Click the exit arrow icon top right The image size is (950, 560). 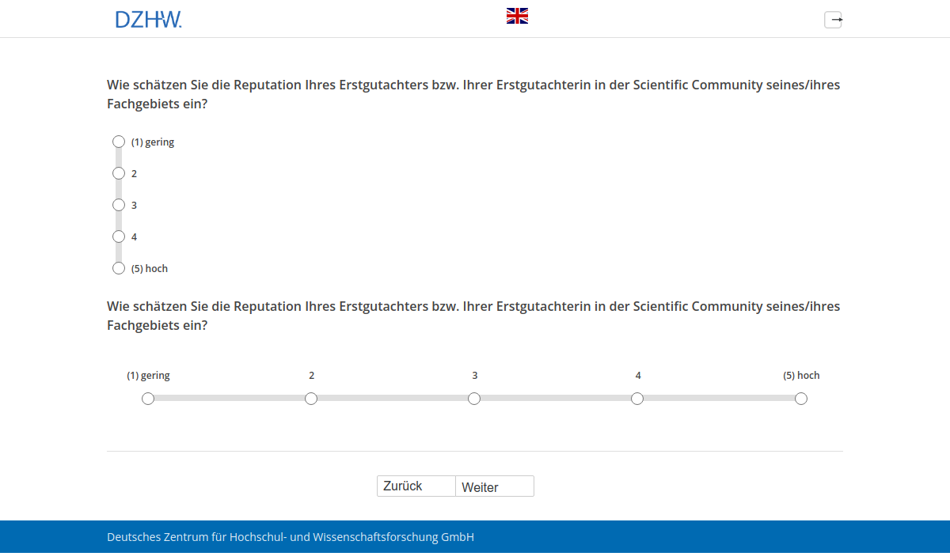point(833,20)
